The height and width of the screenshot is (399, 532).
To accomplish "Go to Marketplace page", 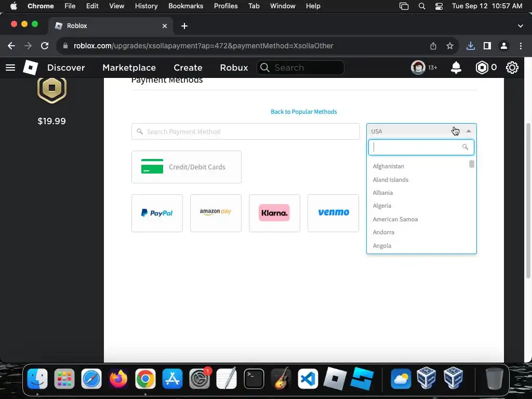I will (129, 68).
